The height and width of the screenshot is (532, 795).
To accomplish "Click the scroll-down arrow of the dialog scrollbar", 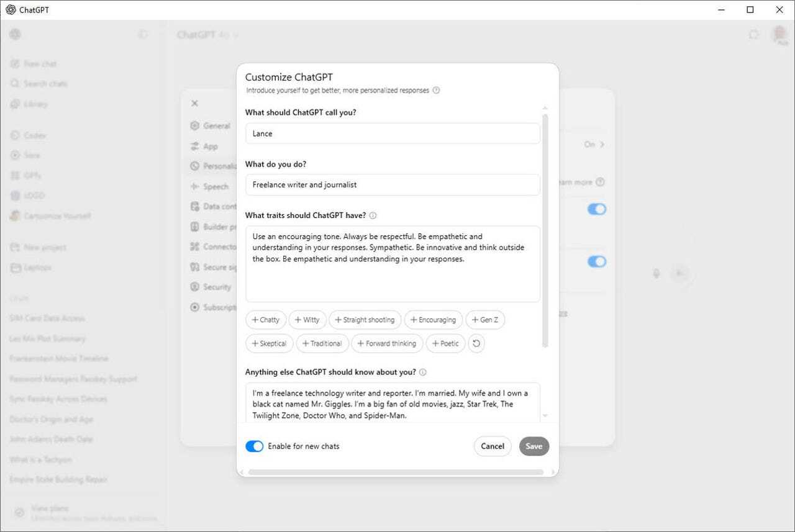I will [545, 416].
